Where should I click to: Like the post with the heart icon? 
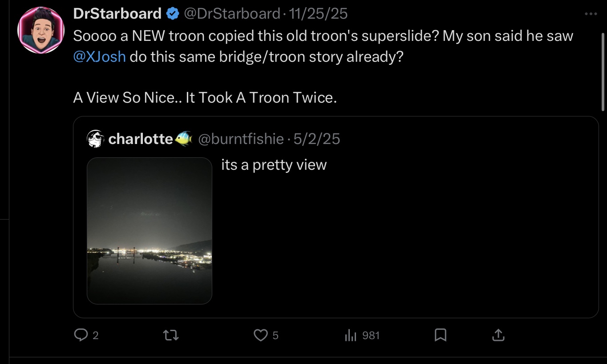pyautogui.click(x=260, y=335)
